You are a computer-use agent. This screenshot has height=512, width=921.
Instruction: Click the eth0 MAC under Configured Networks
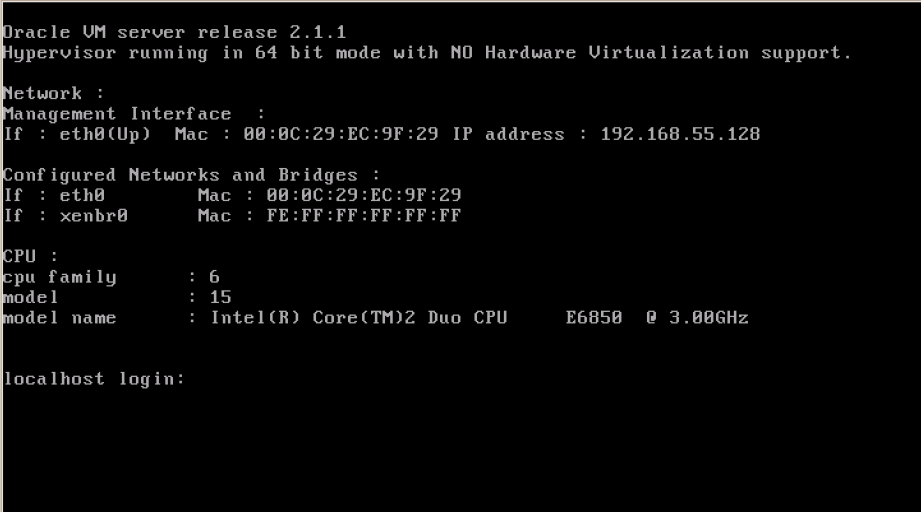point(364,196)
